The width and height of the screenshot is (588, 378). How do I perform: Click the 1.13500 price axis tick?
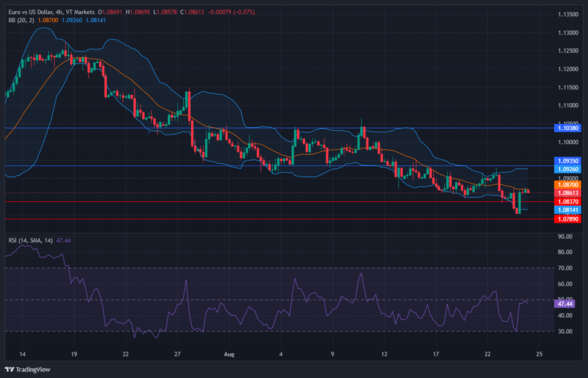tap(567, 14)
